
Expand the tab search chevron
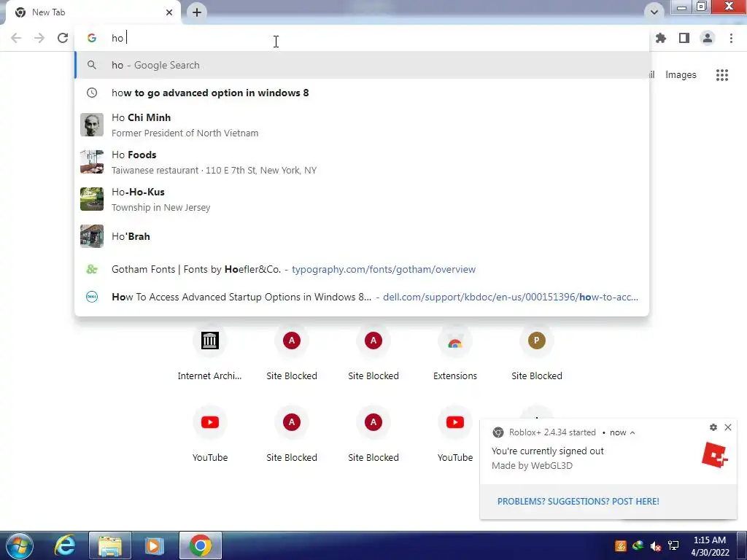point(654,12)
